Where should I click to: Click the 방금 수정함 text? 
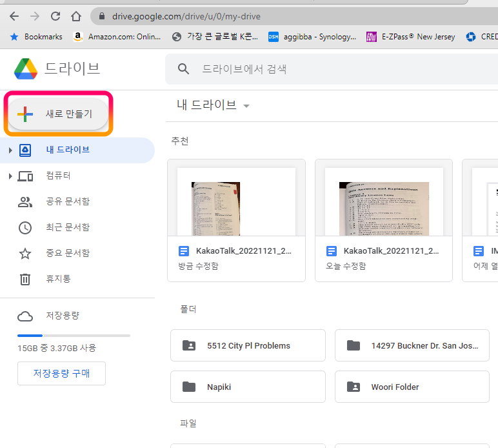click(x=198, y=266)
